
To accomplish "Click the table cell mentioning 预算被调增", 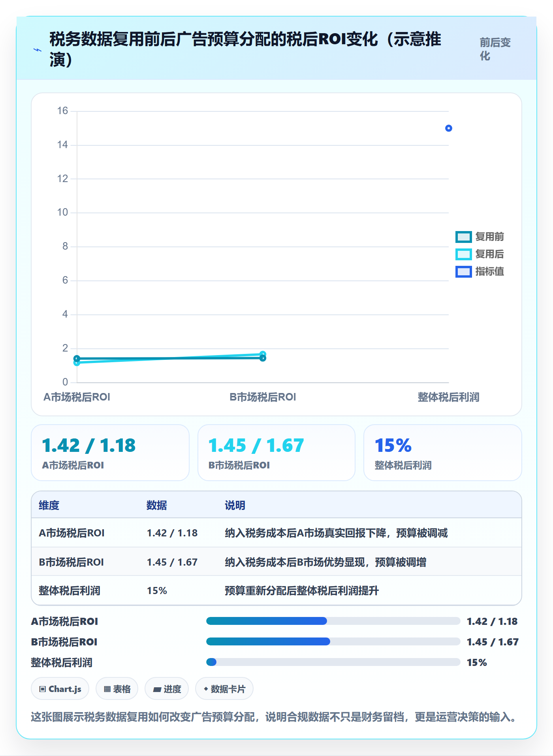I will coord(325,562).
